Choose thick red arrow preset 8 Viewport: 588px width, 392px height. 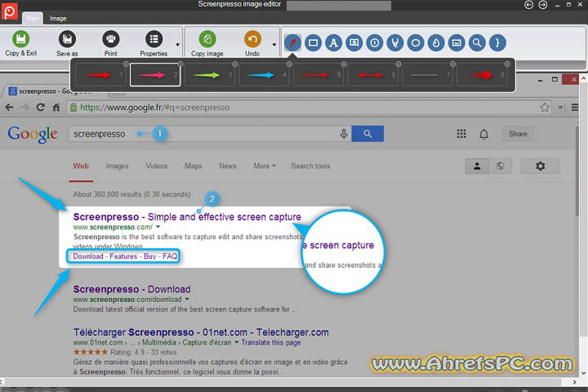(483, 75)
